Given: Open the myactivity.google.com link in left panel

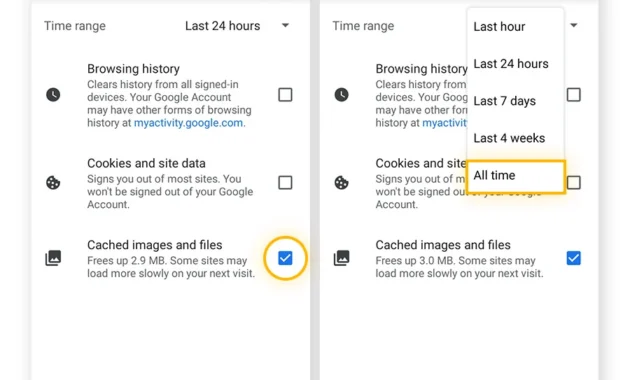Looking at the screenshot, I should (x=189, y=123).
